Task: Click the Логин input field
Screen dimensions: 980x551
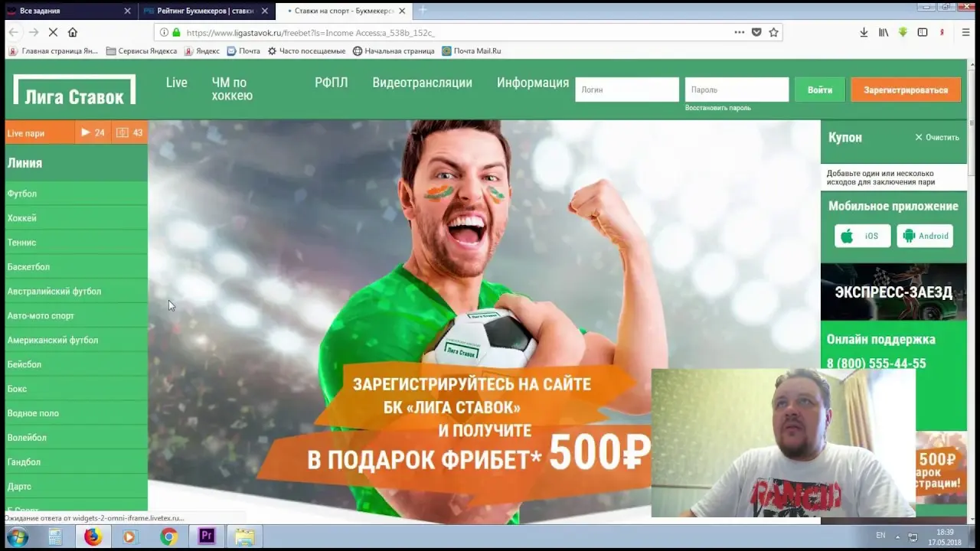Action: coord(627,90)
